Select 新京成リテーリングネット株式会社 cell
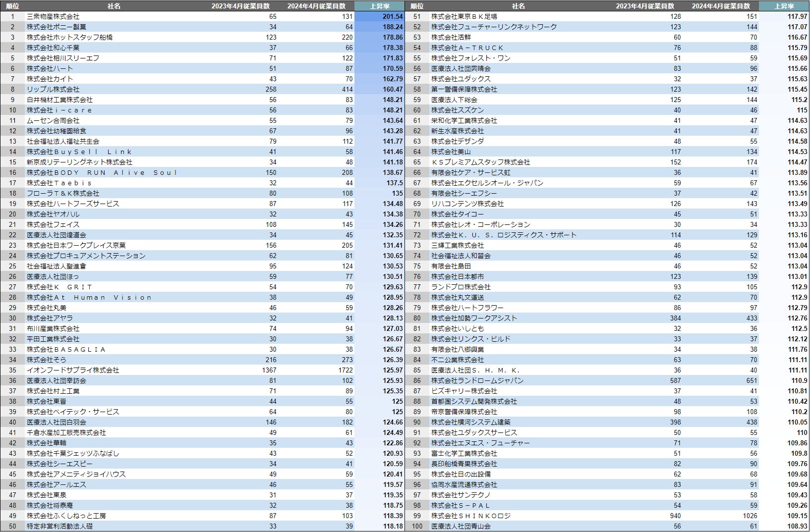Screen dimensions: 810x532 click(114, 162)
